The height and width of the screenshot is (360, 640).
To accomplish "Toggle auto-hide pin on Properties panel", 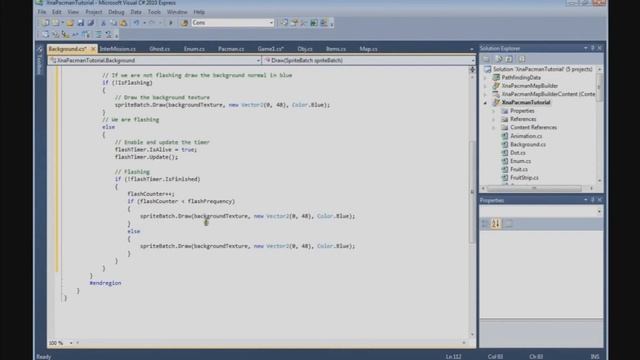I will click(x=593, y=200).
